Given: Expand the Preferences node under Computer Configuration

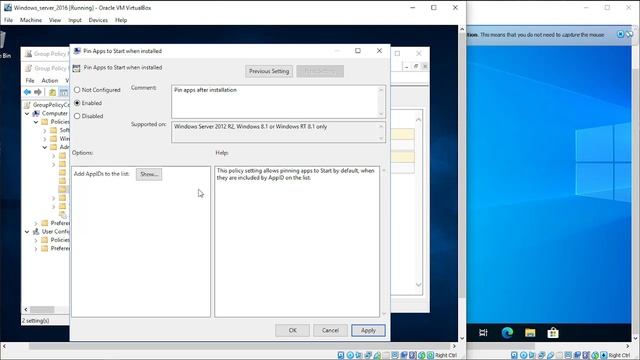Looking at the screenshot, I should pos(36,223).
